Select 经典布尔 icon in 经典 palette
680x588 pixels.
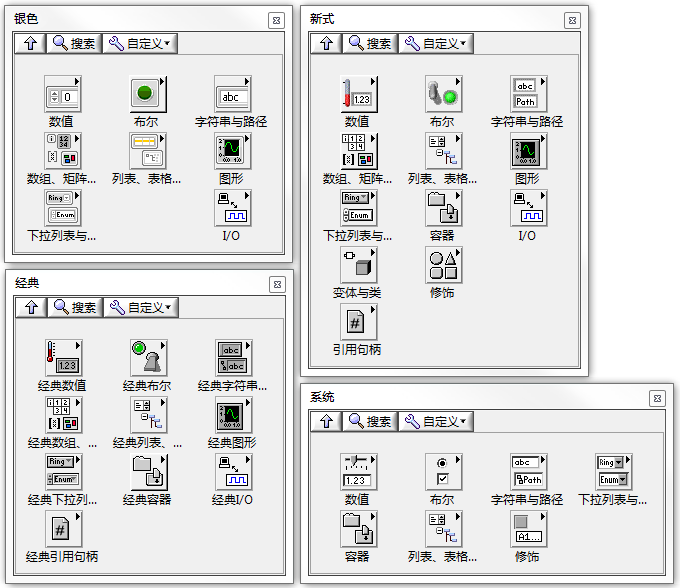pos(147,359)
